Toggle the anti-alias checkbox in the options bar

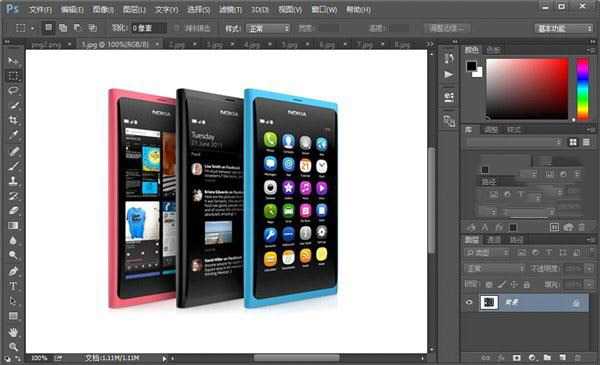click(x=176, y=28)
